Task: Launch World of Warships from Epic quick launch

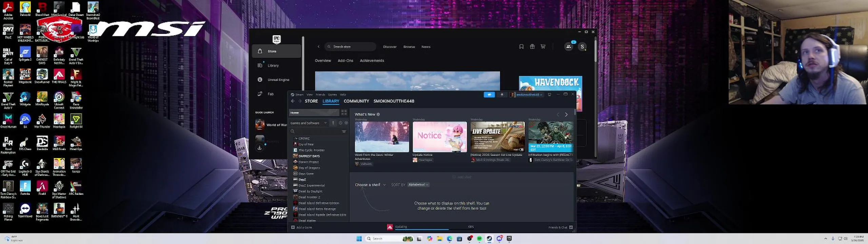Action: point(271,125)
